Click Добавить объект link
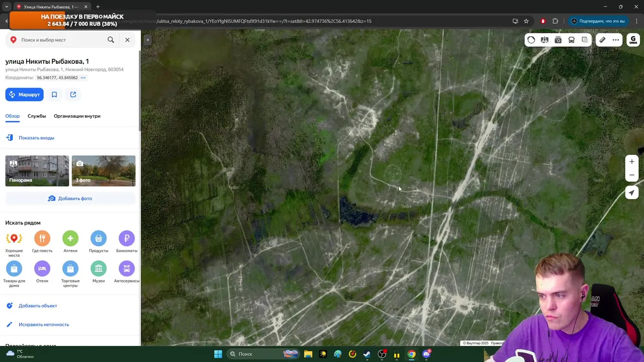This screenshot has height=362, width=644. 38,306
